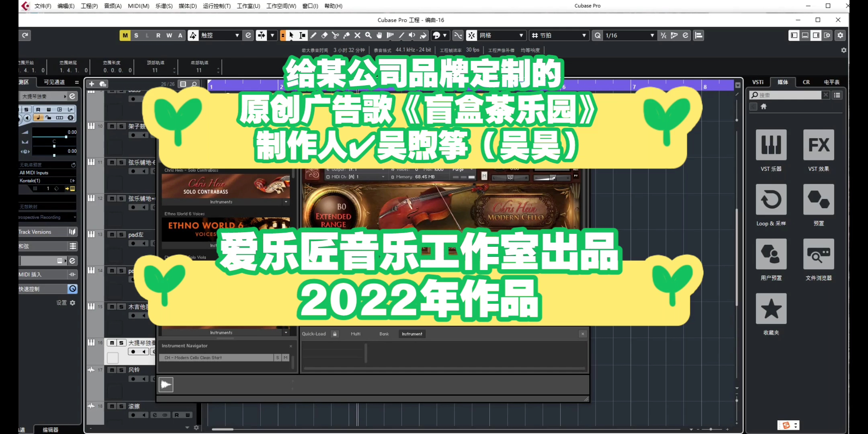Open the 收藏夹 favorites star tile
868x434 pixels.
pos(771,309)
